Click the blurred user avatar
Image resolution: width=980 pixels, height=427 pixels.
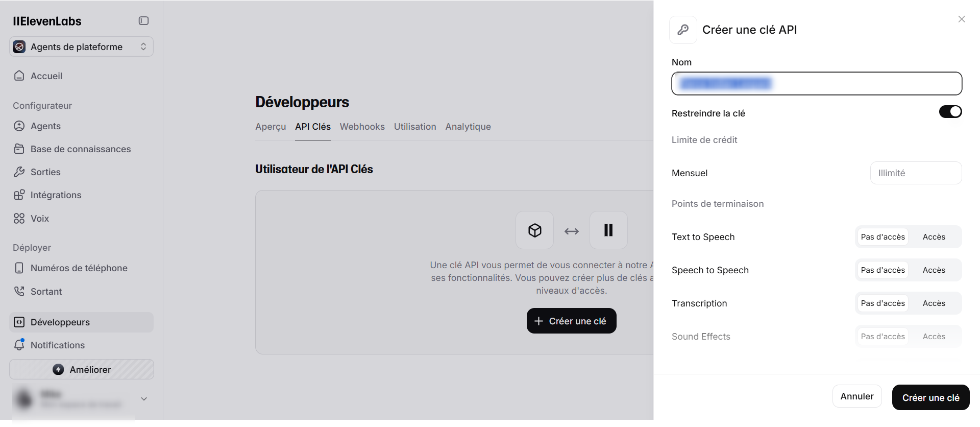point(23,398)
